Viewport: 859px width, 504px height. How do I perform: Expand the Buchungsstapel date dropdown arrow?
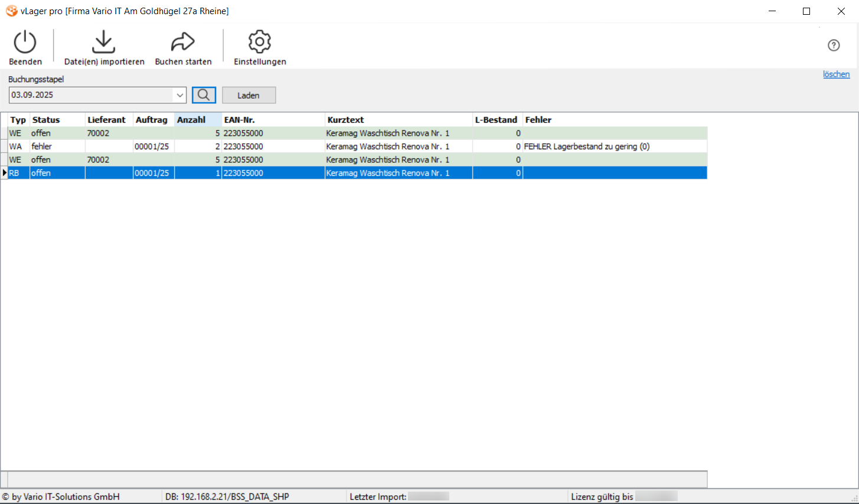(179, 95)
